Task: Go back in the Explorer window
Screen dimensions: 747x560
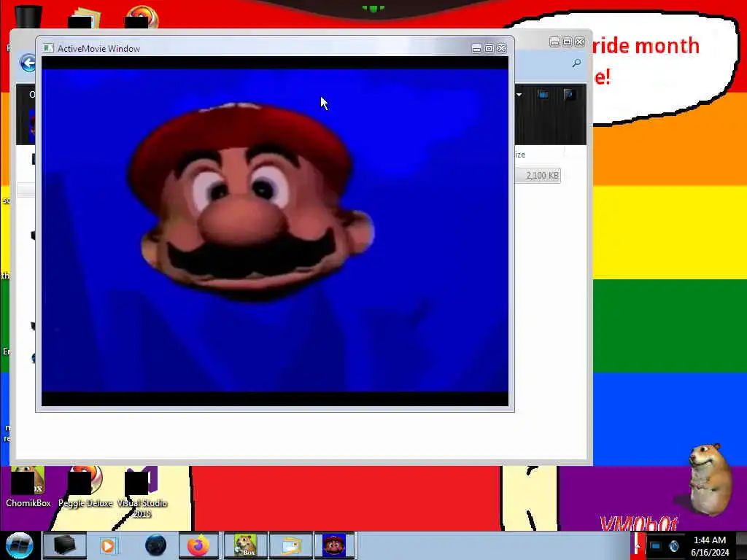Action: 28,63
